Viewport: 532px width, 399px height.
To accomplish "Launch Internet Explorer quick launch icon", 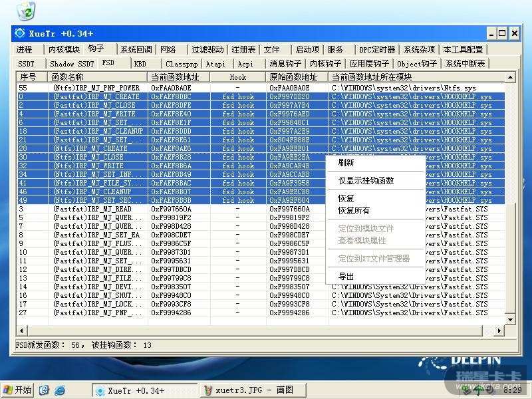I will tap(60, 390).
